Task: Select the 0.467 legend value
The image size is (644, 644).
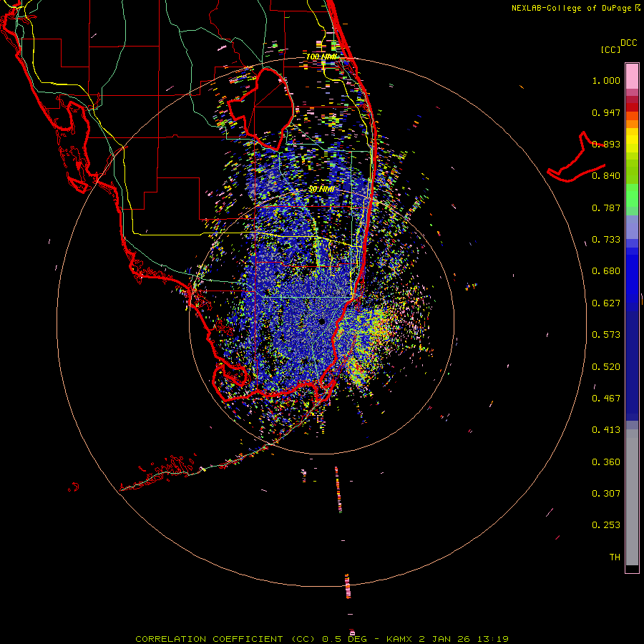Action: [606, 399]
